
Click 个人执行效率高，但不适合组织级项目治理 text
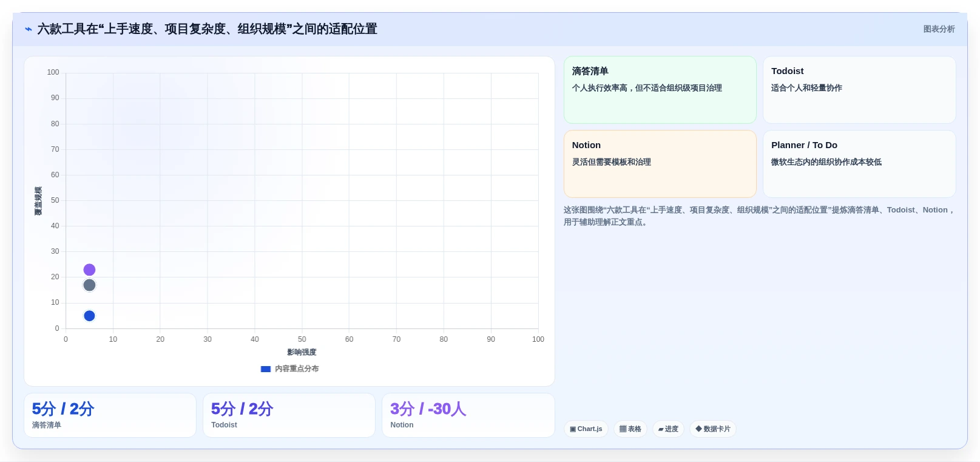[x=647, y=88]
